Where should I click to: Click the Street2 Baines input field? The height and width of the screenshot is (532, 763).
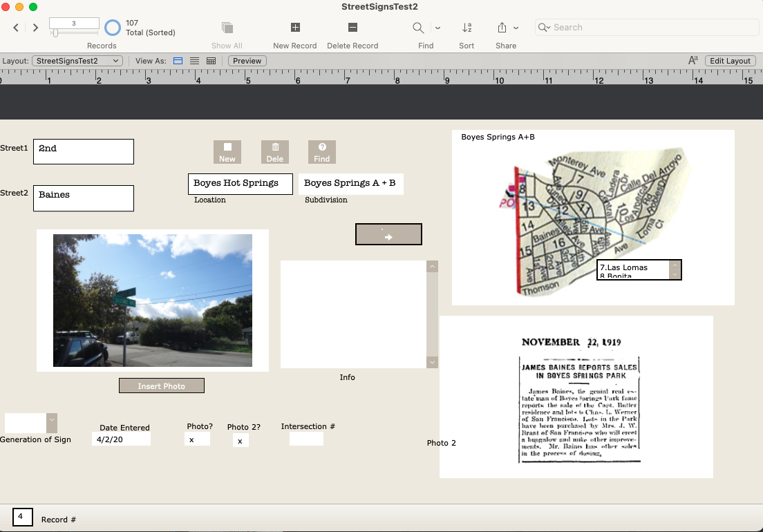pos(84,198)
